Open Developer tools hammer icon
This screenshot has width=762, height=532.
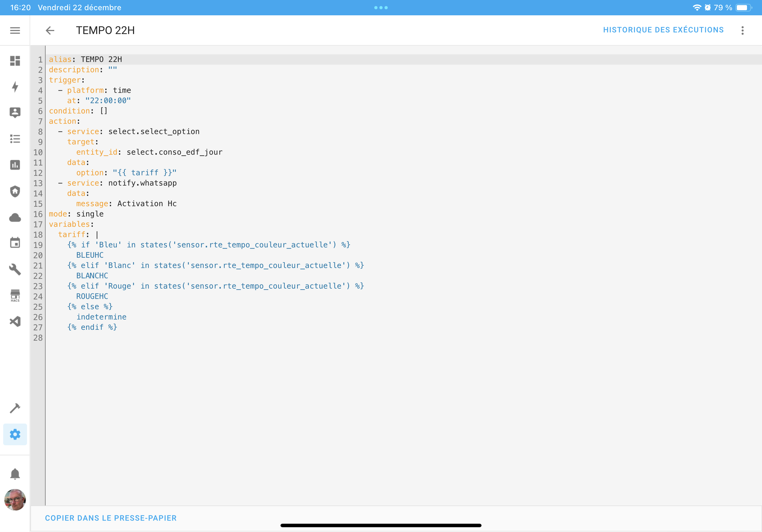pyautogui.click(x=15, y=408)
